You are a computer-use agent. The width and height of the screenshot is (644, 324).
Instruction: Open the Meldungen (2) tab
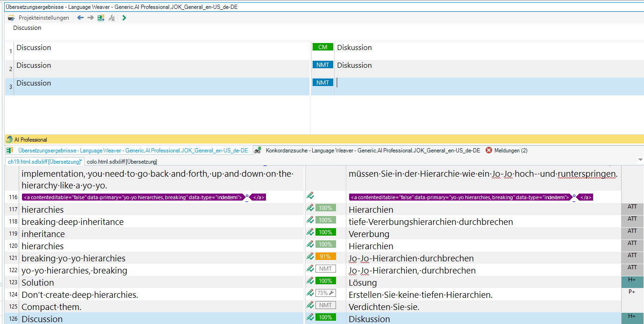click(510, 151)
